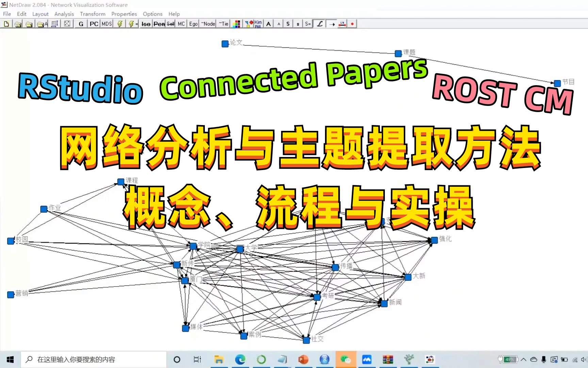The image size is (588, 368).
Task: Open the Transform menu
Action: 93,14
